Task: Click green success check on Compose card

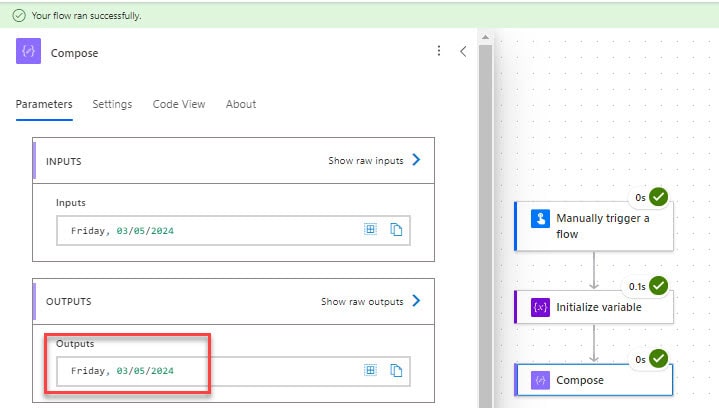Action: point(659,358)
